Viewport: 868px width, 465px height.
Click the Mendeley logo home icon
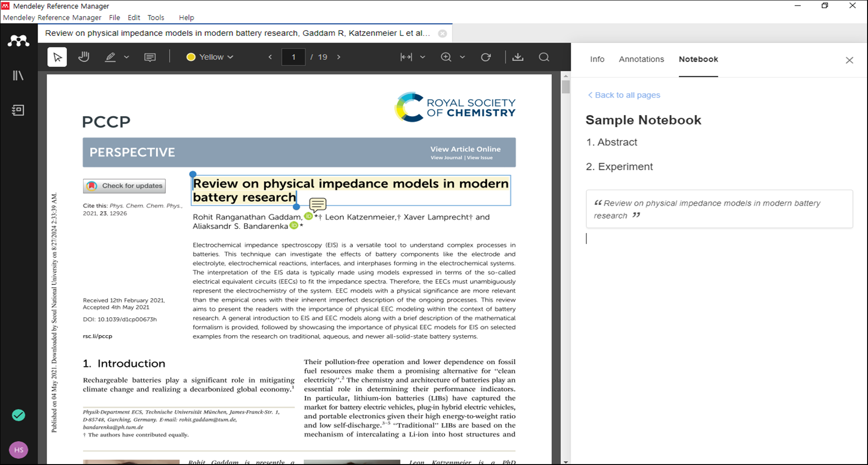[x=18, y=41]
